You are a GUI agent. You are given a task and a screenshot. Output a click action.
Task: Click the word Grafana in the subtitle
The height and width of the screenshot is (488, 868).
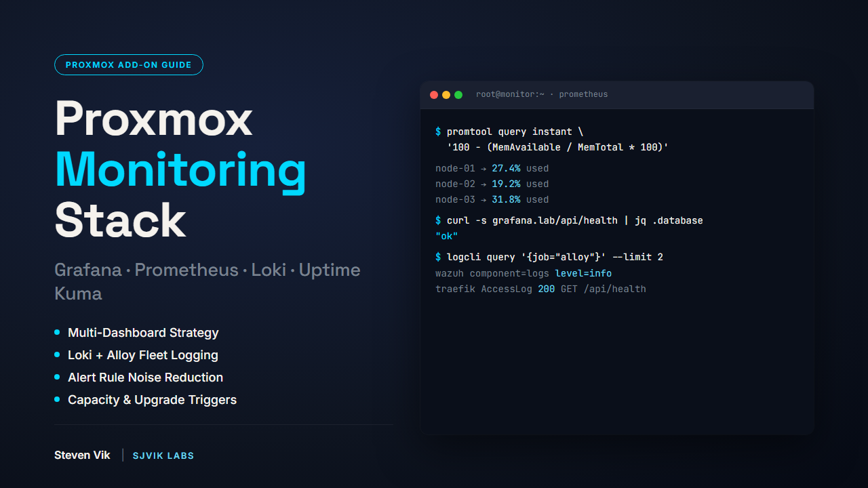[88, 270]
